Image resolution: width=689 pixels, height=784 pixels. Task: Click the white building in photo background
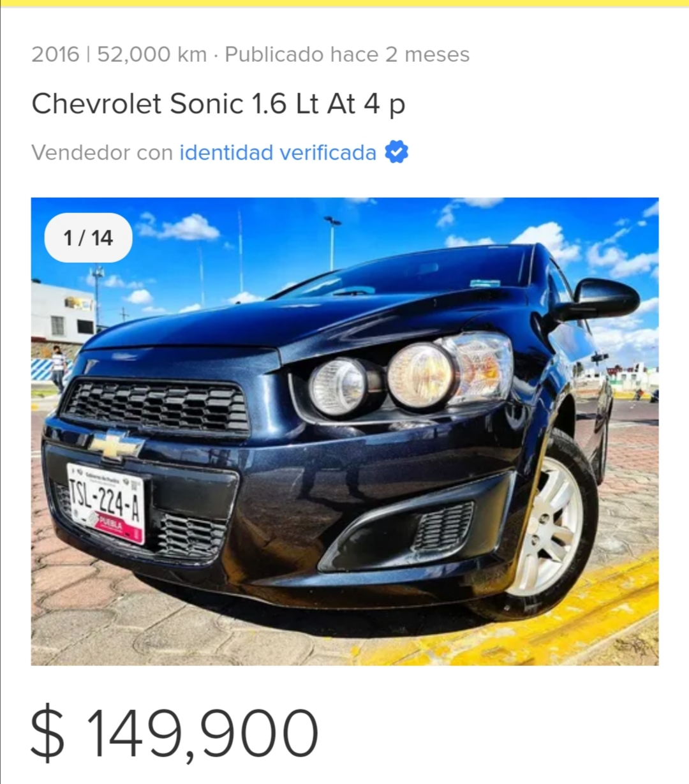(x=63, y=313)
